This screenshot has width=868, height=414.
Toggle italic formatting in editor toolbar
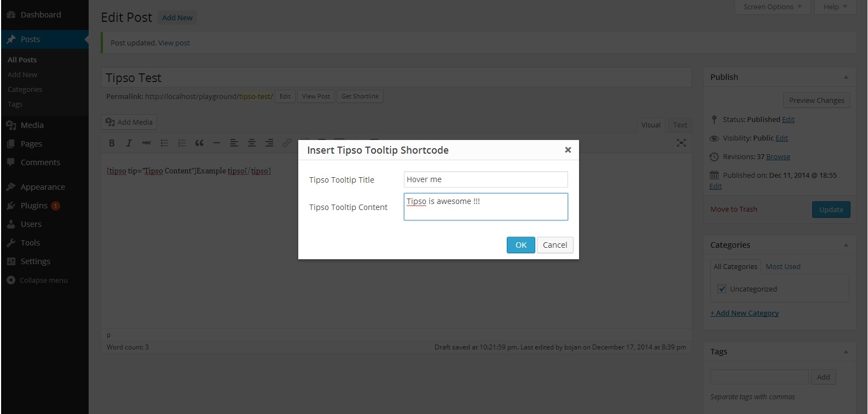tap(129, 143)
